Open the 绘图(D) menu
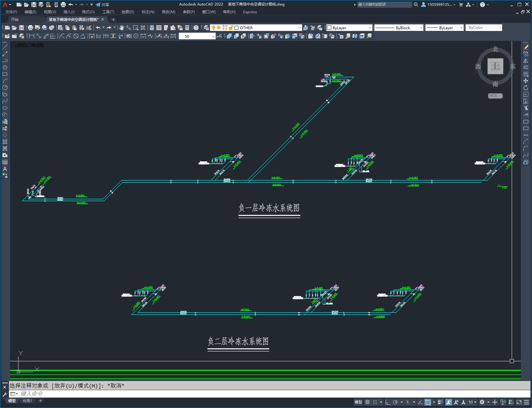 [x=128, y=12]
